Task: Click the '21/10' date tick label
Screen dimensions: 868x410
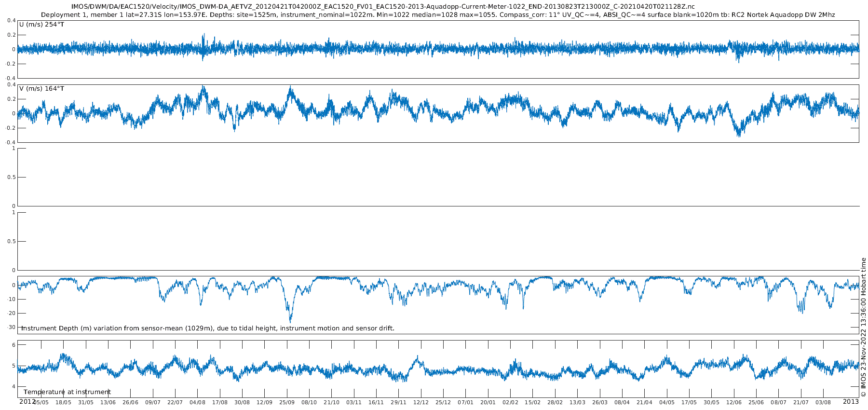Action: click(x=331, y=402)
